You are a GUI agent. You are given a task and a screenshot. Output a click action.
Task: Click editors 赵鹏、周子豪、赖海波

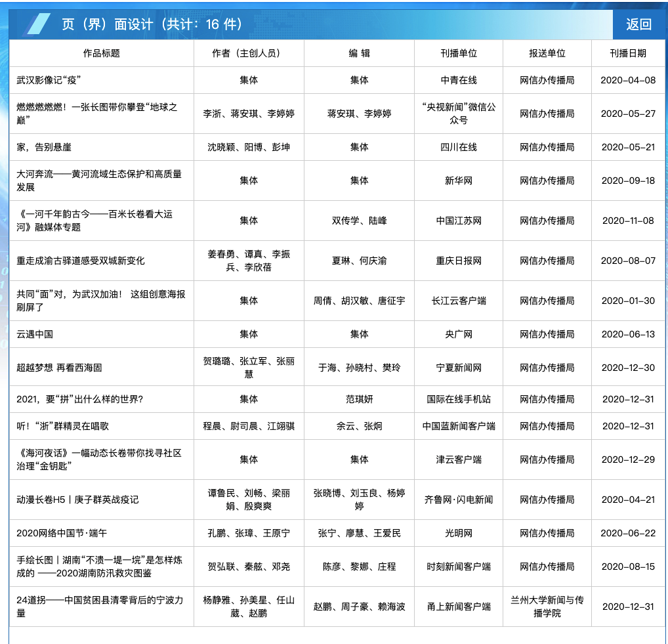click(359, 607)
